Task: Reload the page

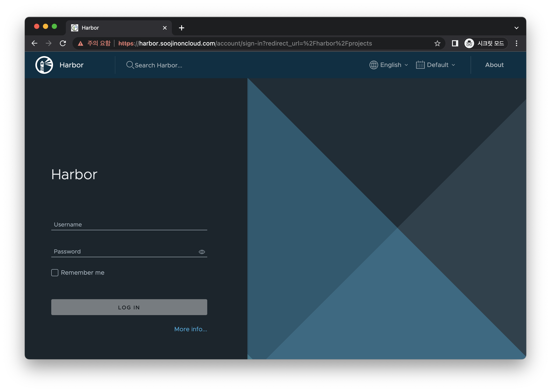Action: tap(63, 44)
